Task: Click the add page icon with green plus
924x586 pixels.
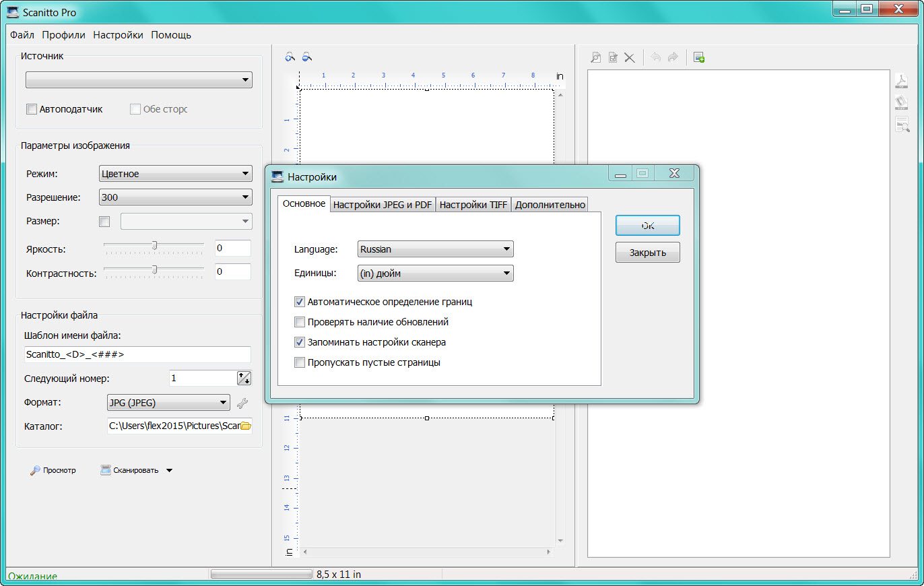Action: (x=699, y=58)
